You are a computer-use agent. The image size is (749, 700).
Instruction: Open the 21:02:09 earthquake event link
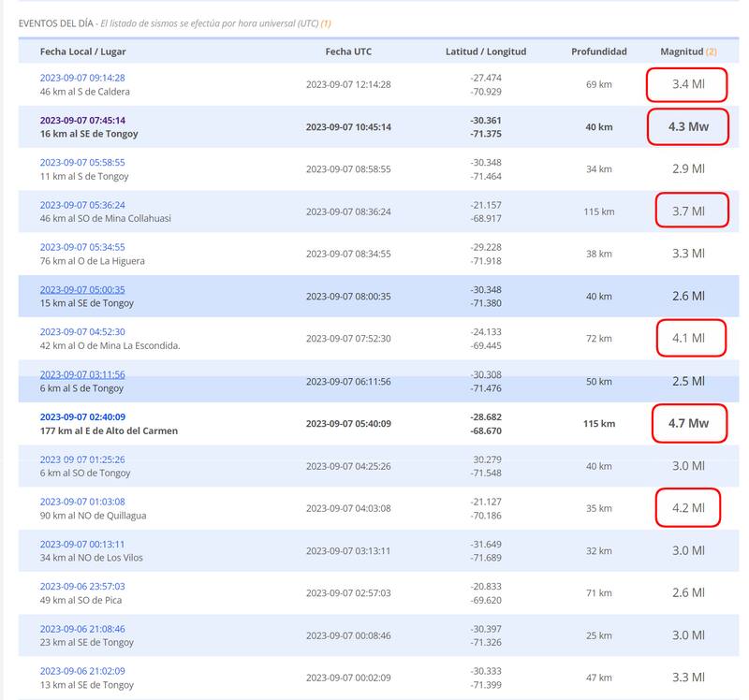[82, 671]
